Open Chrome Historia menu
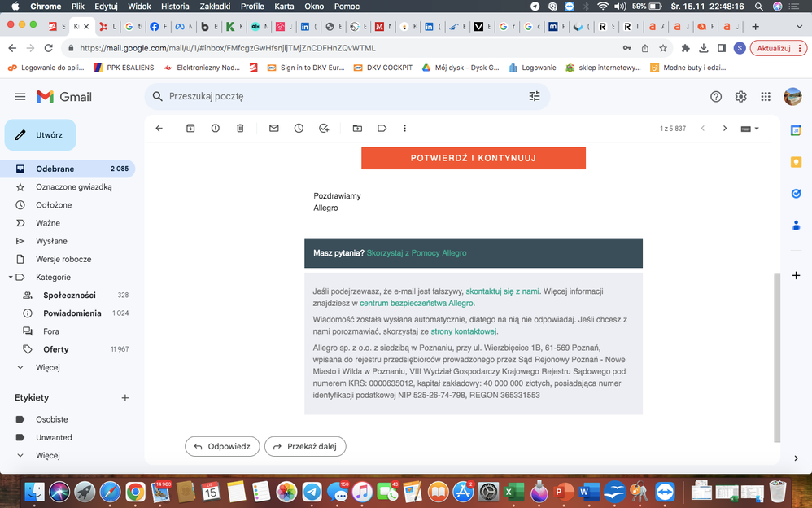This screenshot has height=508, width=812. tap(175, 7)
